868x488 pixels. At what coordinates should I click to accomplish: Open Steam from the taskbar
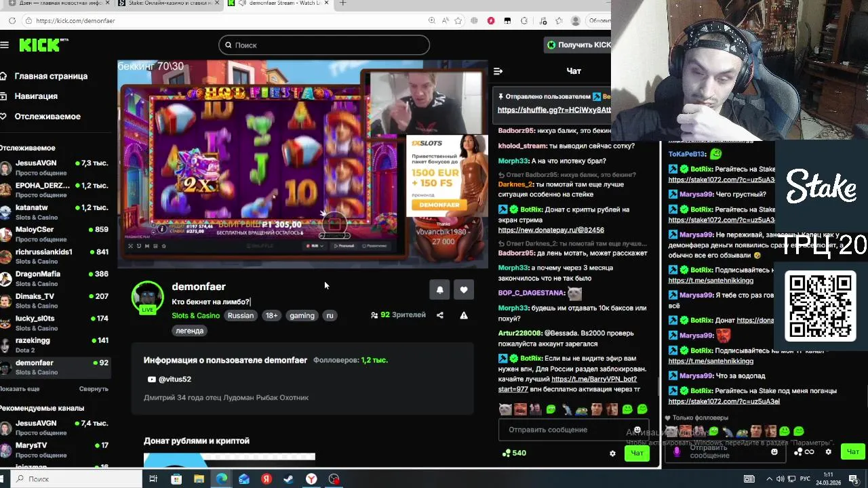tap(289, 479)
